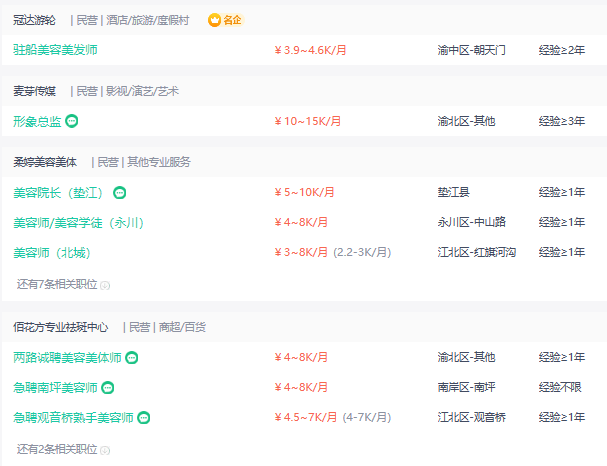
Task: Open 美容师（北城）job link
Action: tap(52, 253)
